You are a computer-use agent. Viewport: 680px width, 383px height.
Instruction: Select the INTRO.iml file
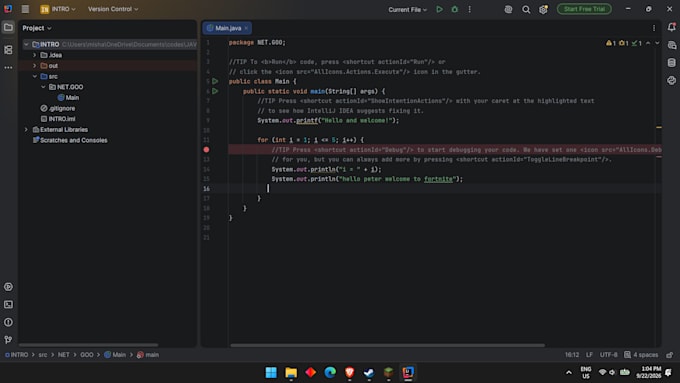[58, 119]
